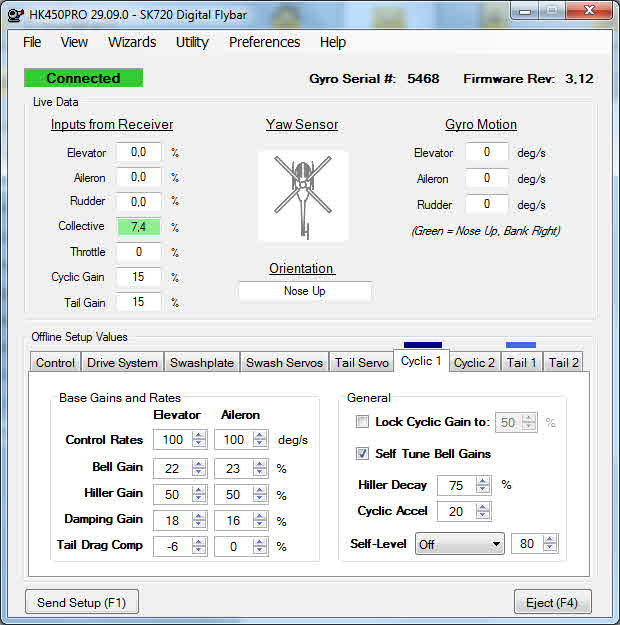This screenshot has height=625, width=620.
Task: Select the Cyclic 1 tab
Action: tap(421, 361)
